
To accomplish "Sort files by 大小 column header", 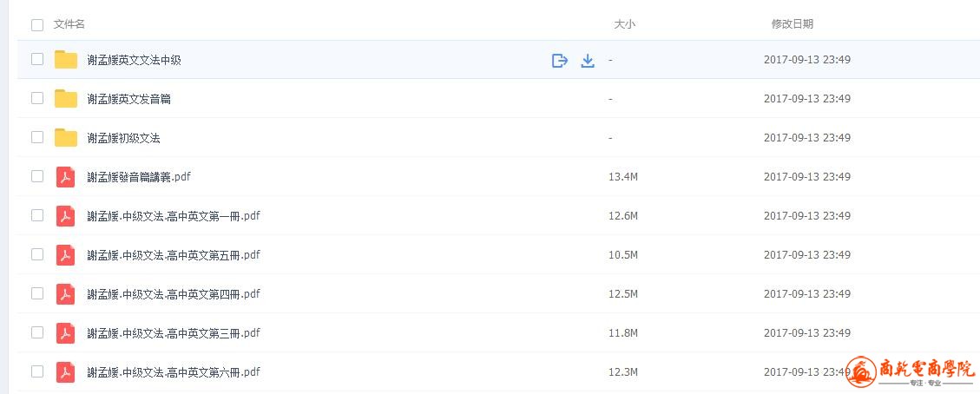I will pyautogui.click(x=624, y=24).
